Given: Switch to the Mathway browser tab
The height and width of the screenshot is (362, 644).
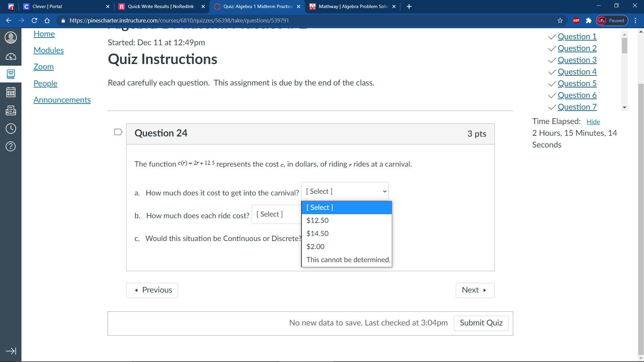Looking at the screenshot, I should 352,6.
